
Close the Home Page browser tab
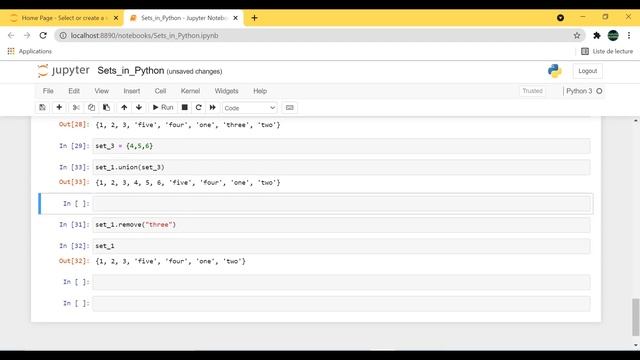pyautogui.click(x=116, y=18)
